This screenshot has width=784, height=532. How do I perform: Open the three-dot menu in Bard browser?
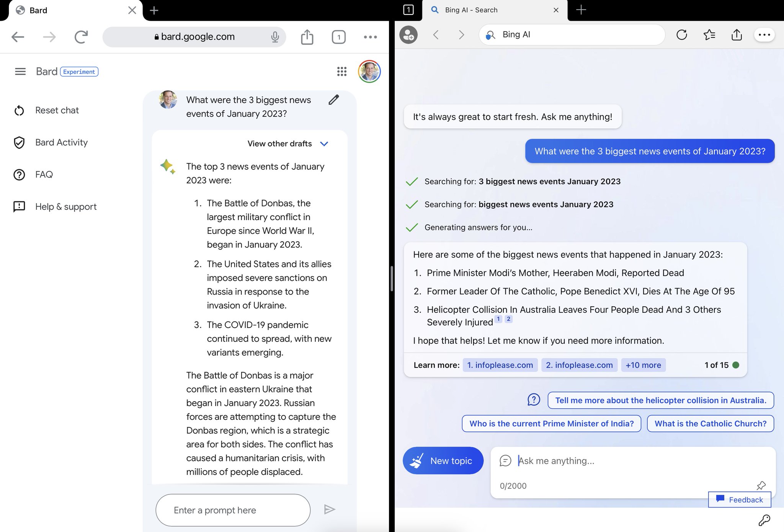pos(370,37)
